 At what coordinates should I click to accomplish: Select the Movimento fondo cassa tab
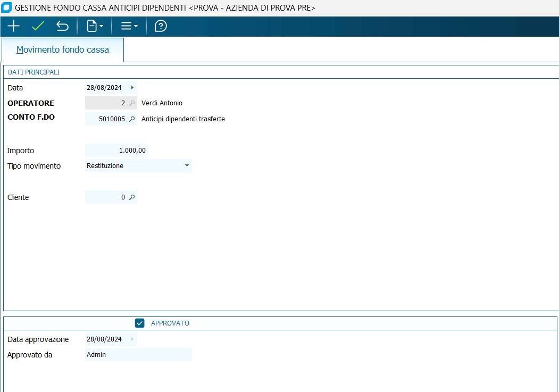coord(63,49)
